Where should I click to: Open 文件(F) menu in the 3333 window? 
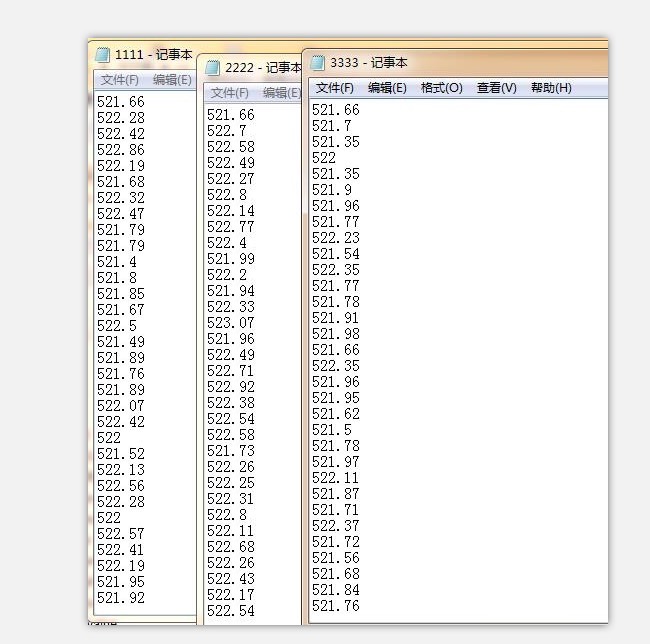[x=335, y=88]
